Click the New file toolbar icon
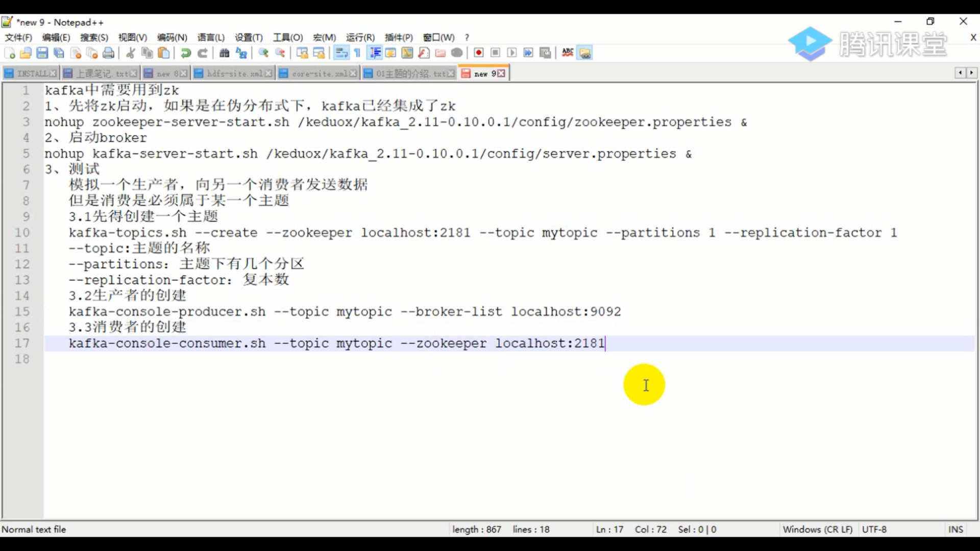Viewport: 980px width, 551px height. (9, 53)
